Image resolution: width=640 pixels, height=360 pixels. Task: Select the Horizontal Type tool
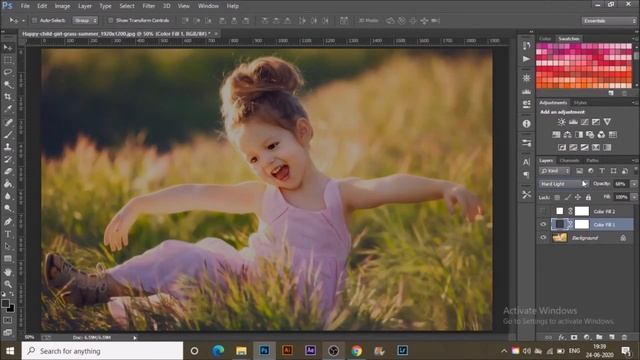(8, 234)
